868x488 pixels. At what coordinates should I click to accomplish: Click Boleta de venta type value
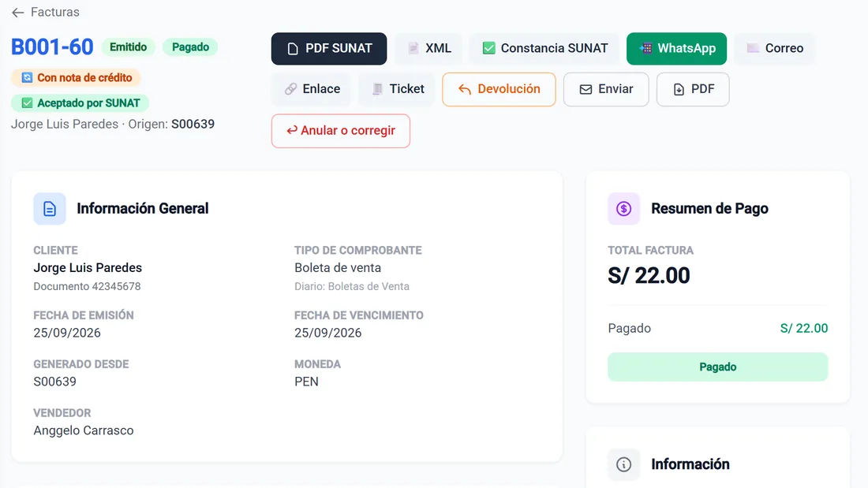[x=338, y=268]
